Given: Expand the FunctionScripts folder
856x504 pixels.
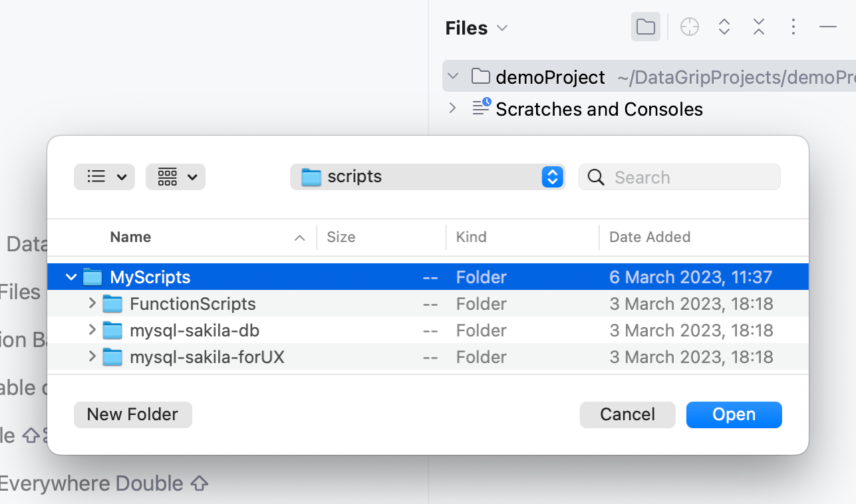Looking at the screenshot, I should 91,303.
